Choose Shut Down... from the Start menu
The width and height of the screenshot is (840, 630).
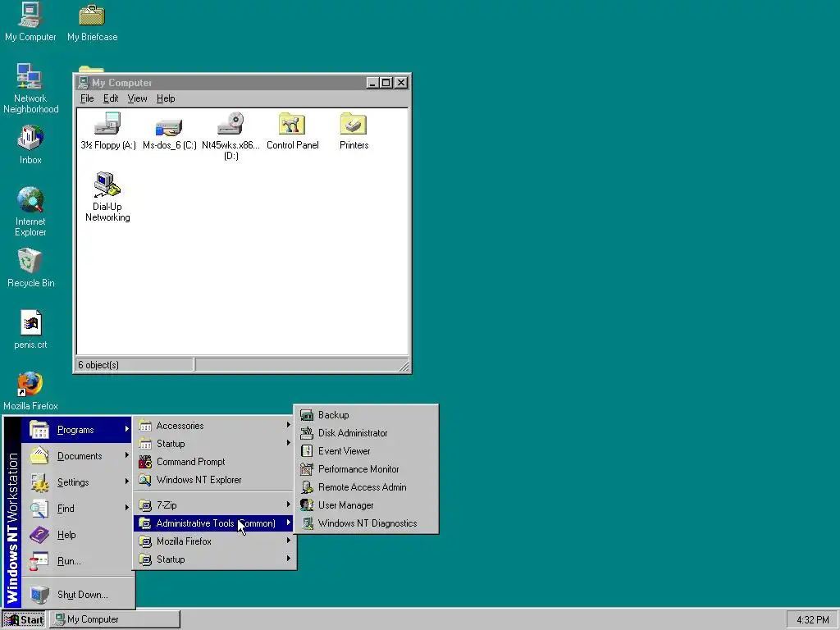tap(76, 594)
